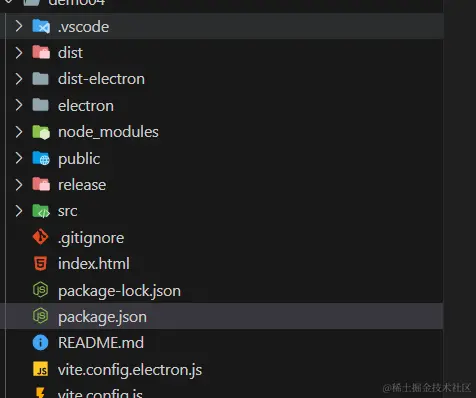Viewport: 476px width, 398px height.
Task: Click the info icon beside README.md
Action: (41, 343)
